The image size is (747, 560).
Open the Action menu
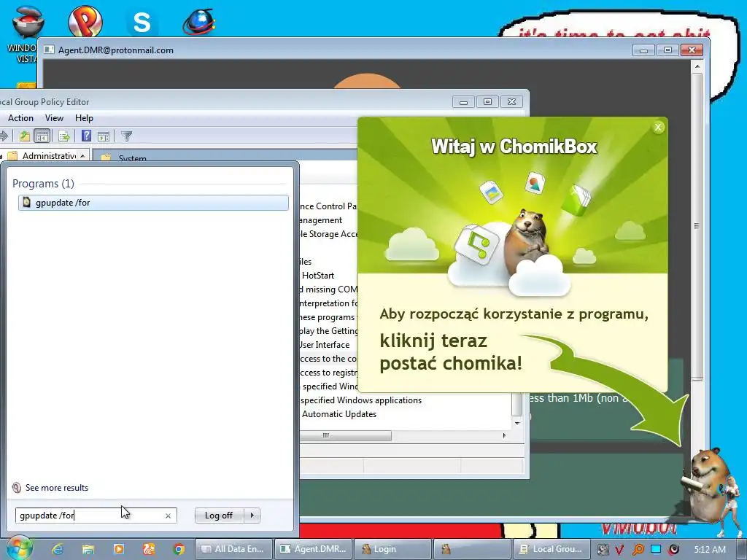20,118
